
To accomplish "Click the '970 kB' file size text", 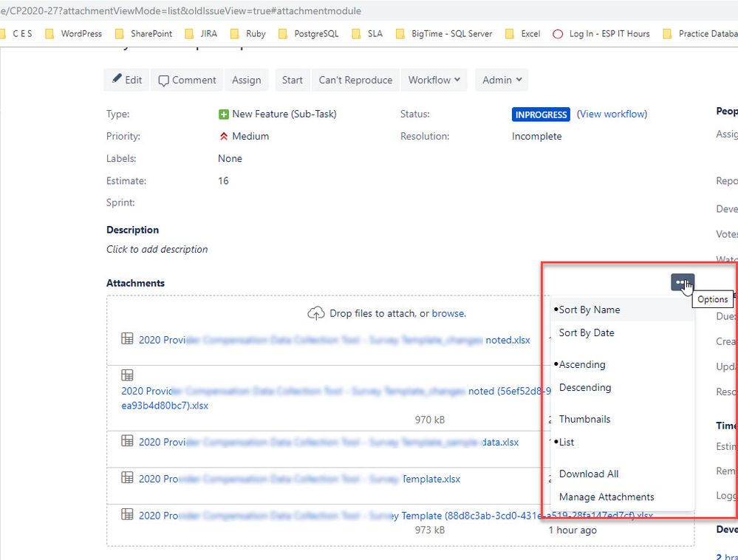I will 430,420.
